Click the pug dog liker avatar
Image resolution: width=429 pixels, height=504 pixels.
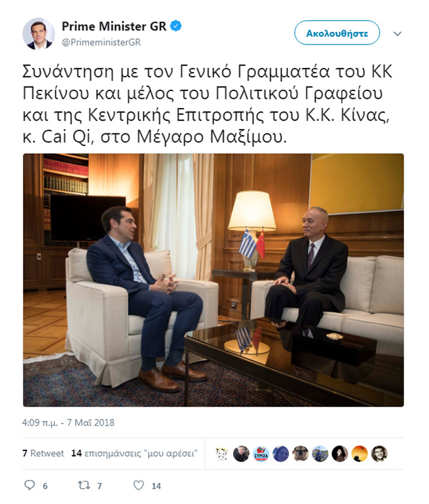301,454
